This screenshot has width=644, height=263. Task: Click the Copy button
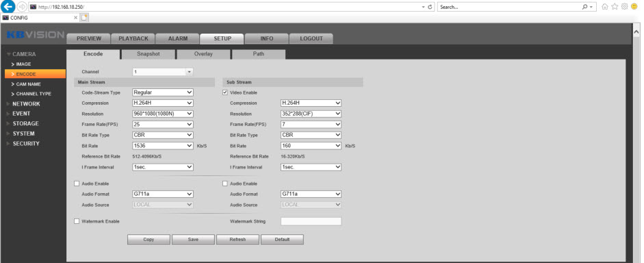click(149, 240)
